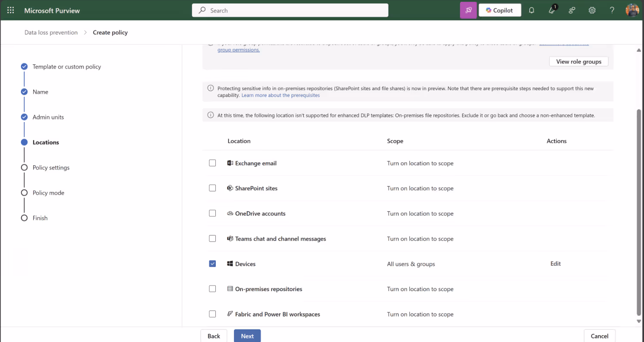
Task: Open the group permissions link
Action: click(239, 50)
